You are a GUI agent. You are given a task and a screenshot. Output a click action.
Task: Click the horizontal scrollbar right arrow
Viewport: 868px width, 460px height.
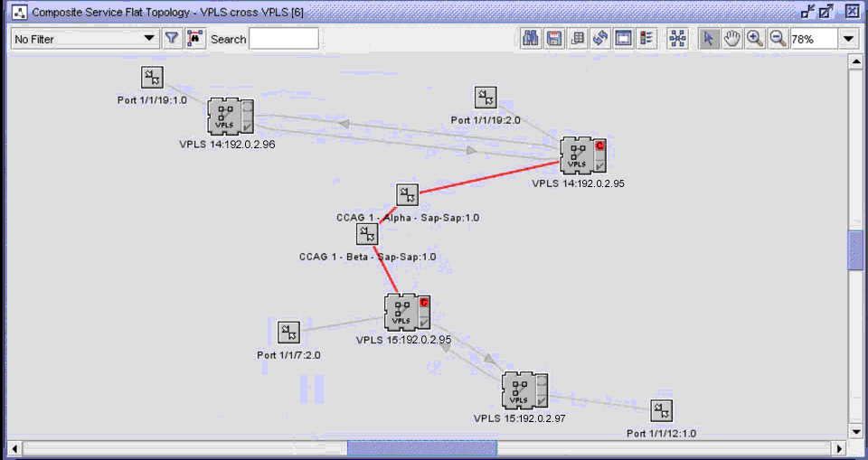click(x=840, y=448)
